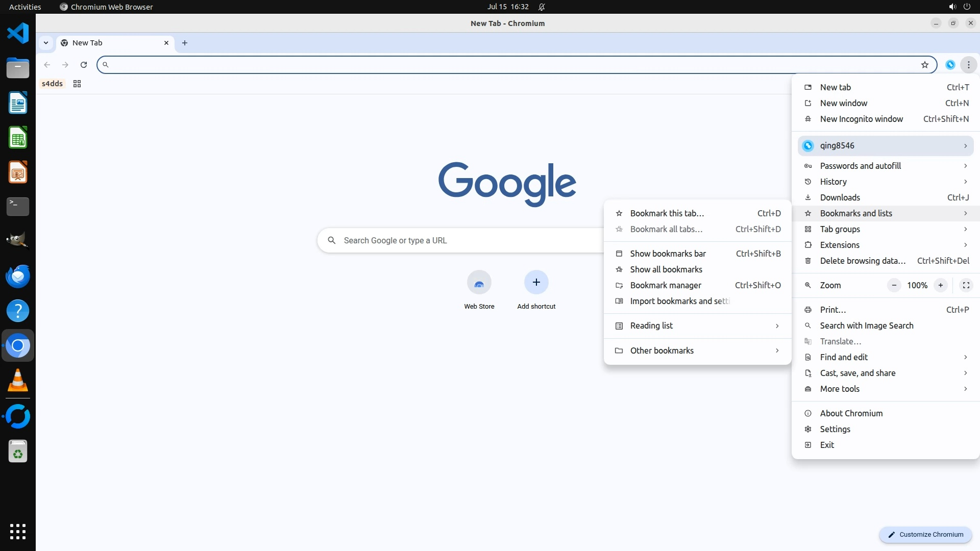Open the tab search dropdown arrow
Image resolution: width=980 pixels, height=551 pixels.
click(46, 43)
